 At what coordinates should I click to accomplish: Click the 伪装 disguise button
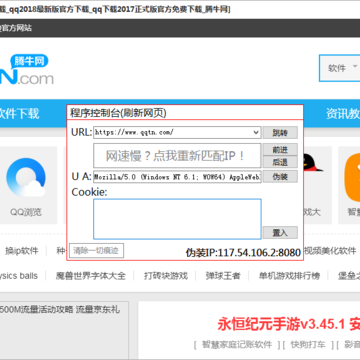280,176
